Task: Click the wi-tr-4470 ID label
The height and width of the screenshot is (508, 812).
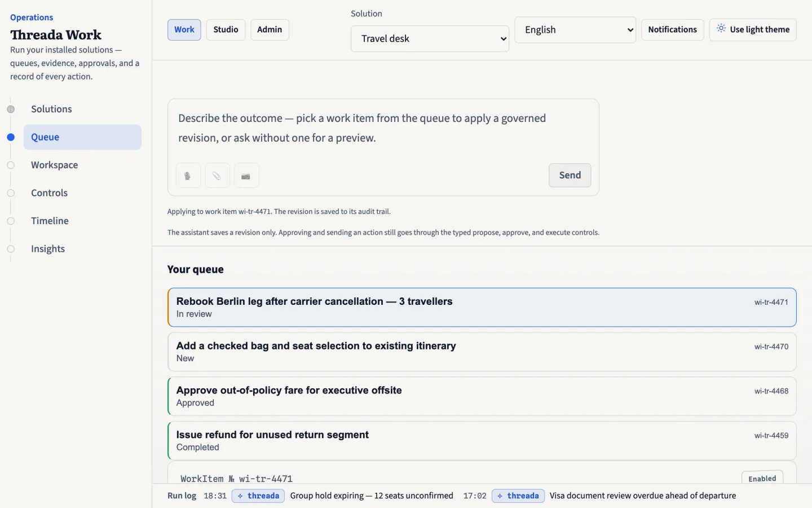Action: tap(771, 347)
